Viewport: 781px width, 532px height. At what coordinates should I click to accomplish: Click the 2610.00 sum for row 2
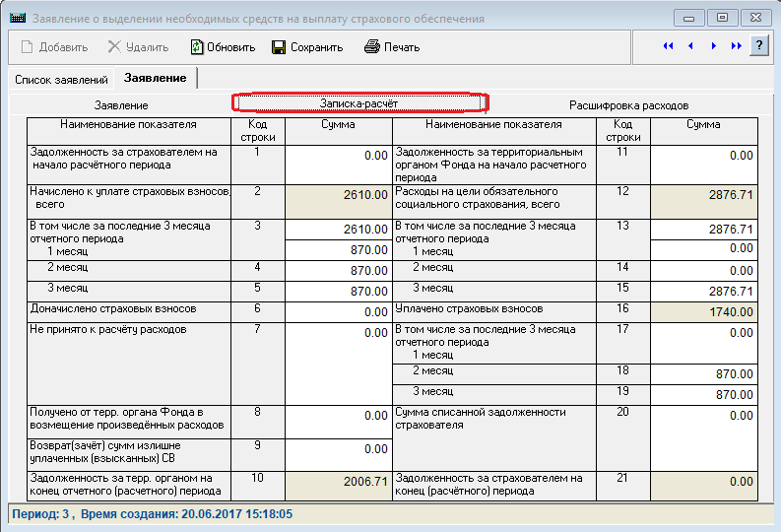click(339, 202)
